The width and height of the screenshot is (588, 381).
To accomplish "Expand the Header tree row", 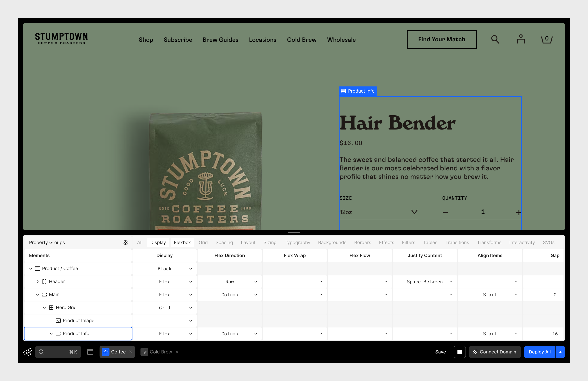I will click(x=38, y=282).
